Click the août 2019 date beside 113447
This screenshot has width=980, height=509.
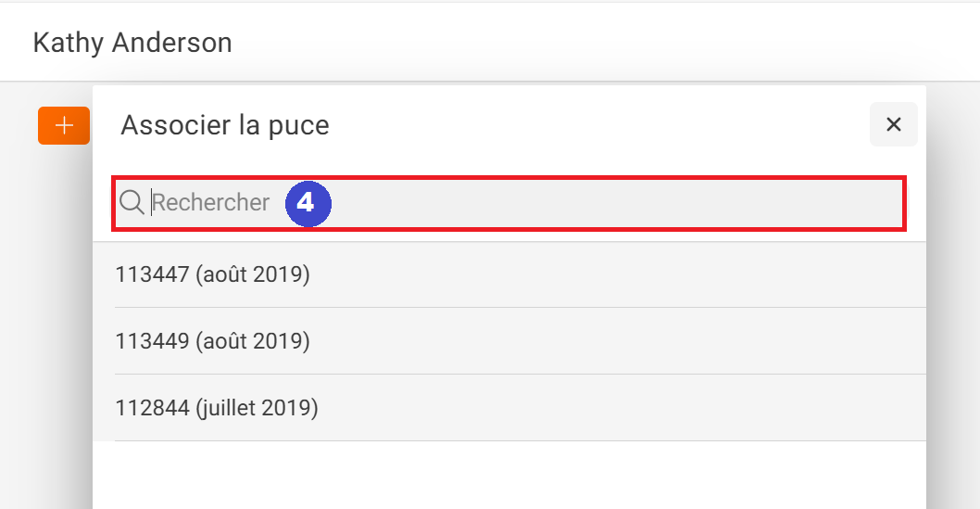[x=253, y=274]
